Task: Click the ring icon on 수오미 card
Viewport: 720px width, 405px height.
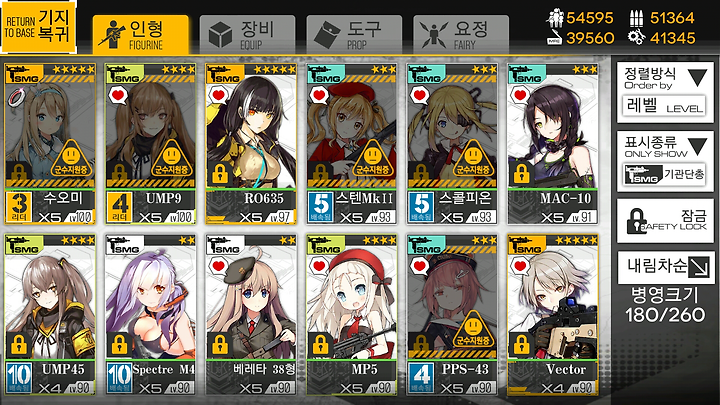Action: click(15, 96)
